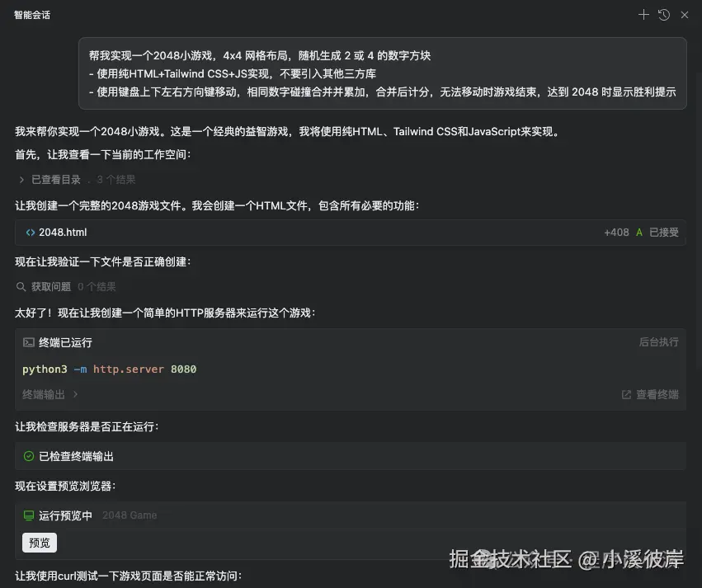
Task: Click the 智能会话 panel title
Action: [x=31, y=14]
